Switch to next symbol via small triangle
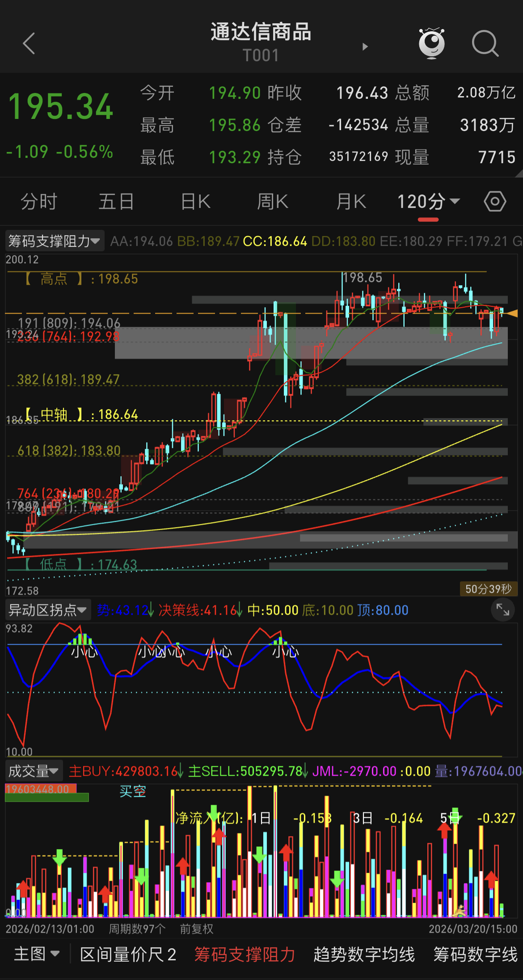The image size is (523, 980). (x=365, y=46)
